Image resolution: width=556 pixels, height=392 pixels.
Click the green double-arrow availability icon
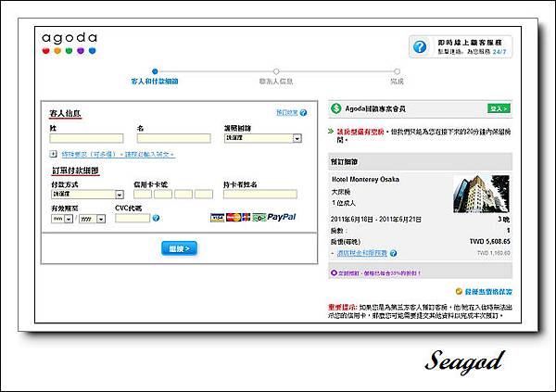click(x=331, y=132)
